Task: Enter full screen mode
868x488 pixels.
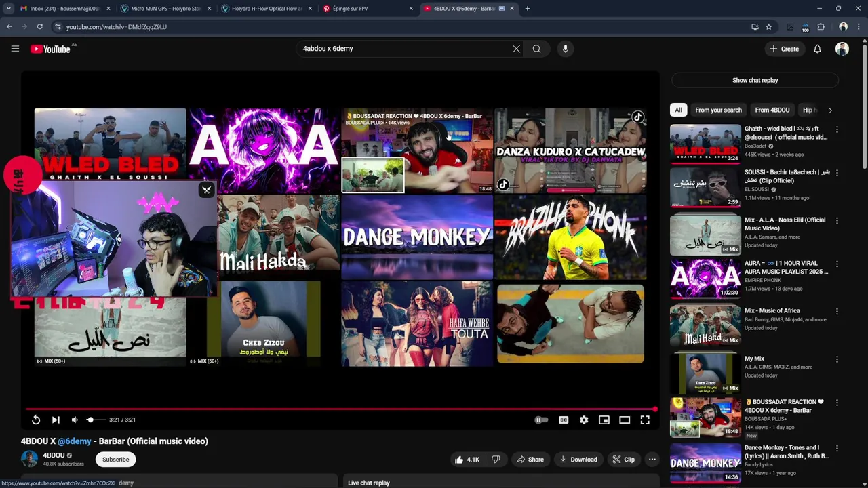Action: 645,420
